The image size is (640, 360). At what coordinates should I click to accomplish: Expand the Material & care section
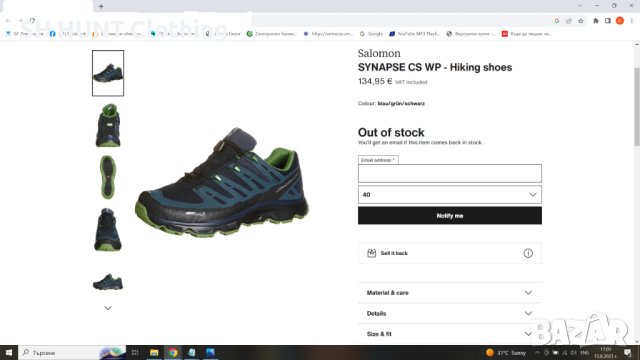click(x=450, y=293)
